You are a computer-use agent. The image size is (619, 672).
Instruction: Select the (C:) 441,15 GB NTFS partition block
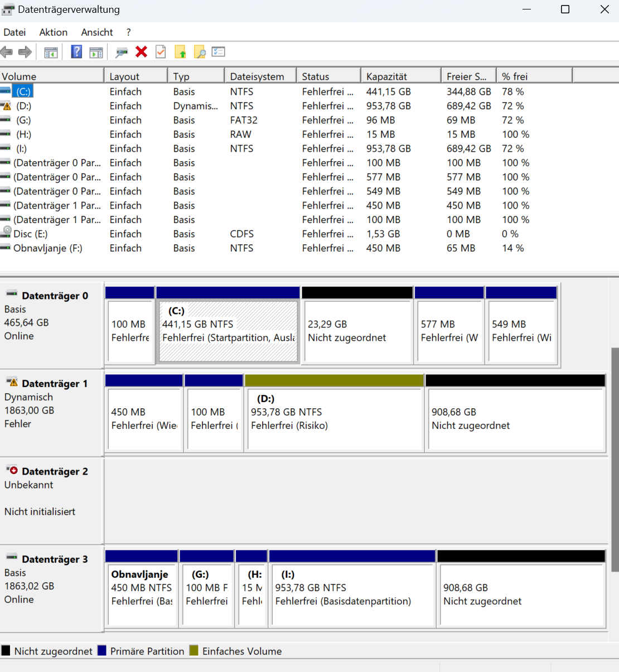pos(228,326)
